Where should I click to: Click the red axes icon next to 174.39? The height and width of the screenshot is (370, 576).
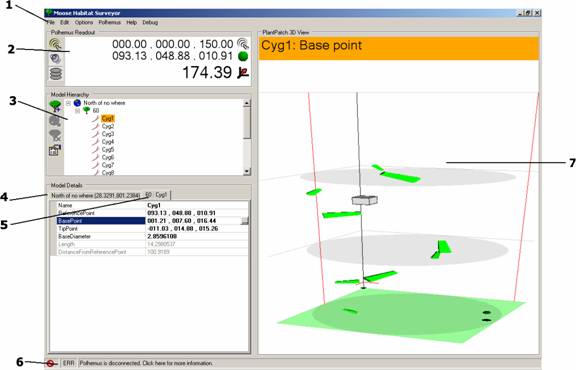[243, 72]
